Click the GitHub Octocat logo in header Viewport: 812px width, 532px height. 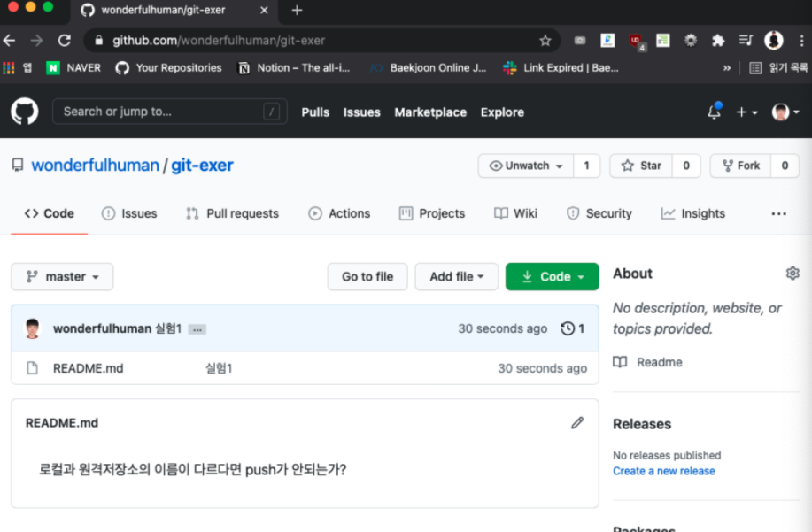[x=24, y=112]
